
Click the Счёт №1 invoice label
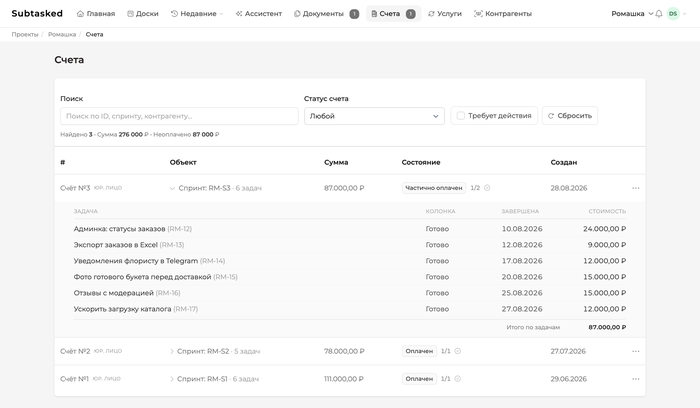click(x=75, y=379)
